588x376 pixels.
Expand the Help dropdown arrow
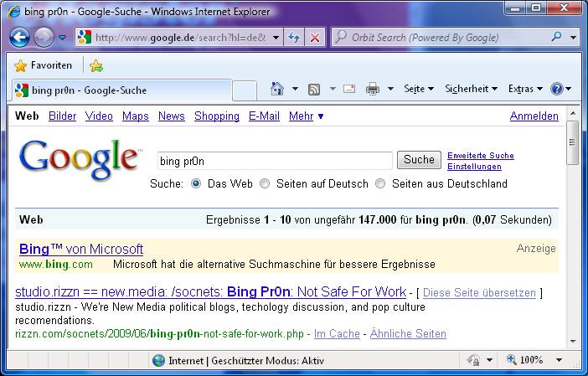coord(569,89)
